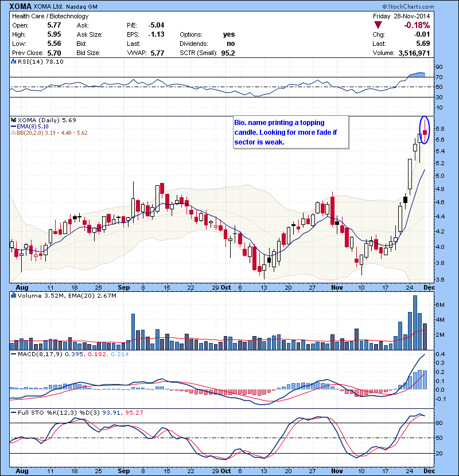
Task: Click the Prev Close value 5.70
Action: pyautogui.click(x=54, y=53)
